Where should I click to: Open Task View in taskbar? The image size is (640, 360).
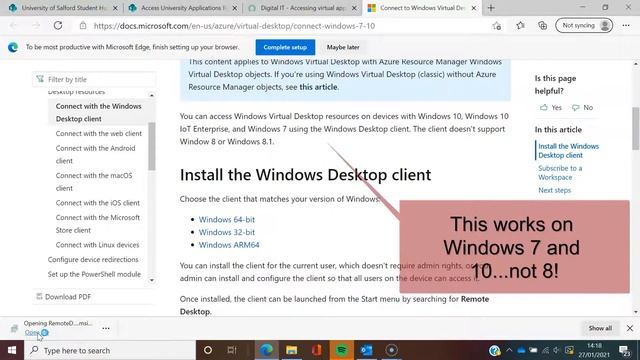point(232,350)
